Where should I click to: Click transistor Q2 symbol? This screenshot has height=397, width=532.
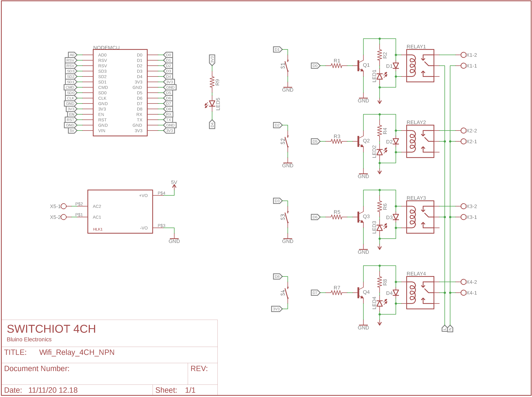coord(360,141)
